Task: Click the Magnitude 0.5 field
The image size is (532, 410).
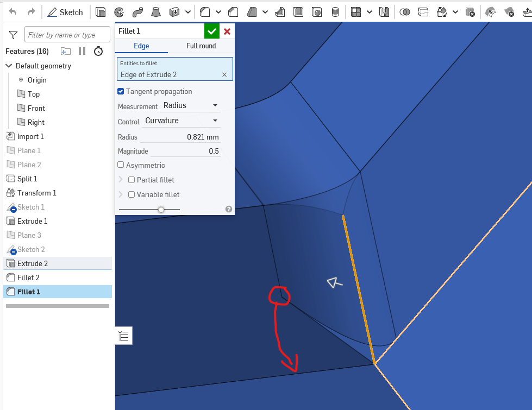Action: pyautogui.click(x=185, y=152)
